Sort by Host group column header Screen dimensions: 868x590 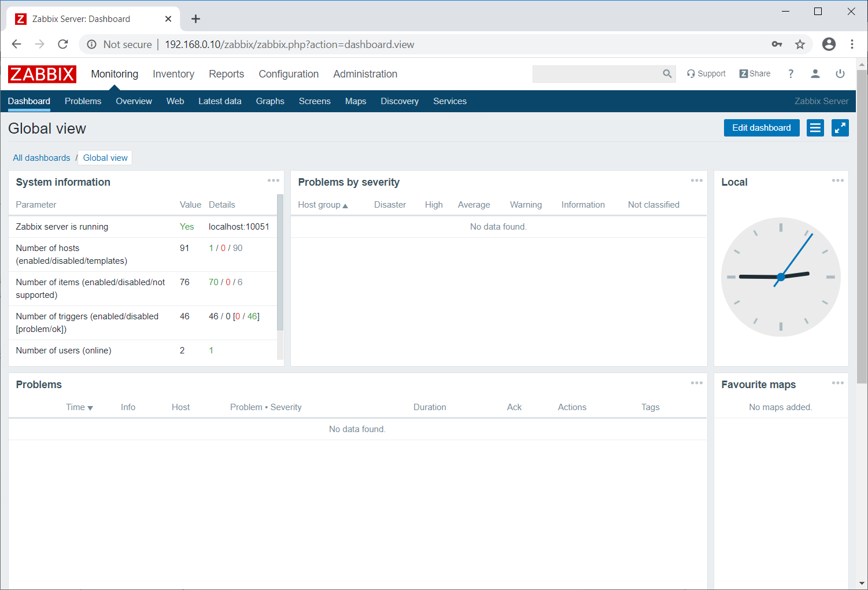click(323, 205)
